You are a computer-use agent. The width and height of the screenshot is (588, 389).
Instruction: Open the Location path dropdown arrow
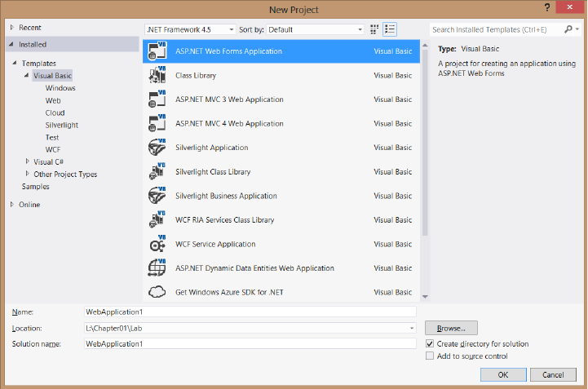click(412, 328)
